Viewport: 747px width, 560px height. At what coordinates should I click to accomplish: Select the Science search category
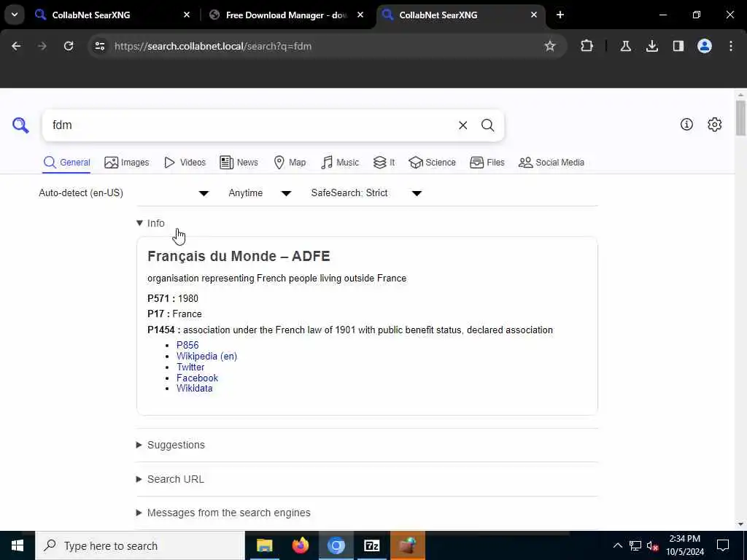[x=432, y=163]
